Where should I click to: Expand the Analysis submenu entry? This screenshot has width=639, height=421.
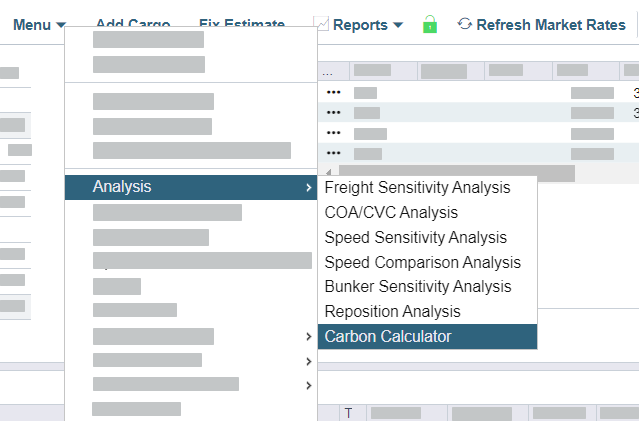[190, 187]
